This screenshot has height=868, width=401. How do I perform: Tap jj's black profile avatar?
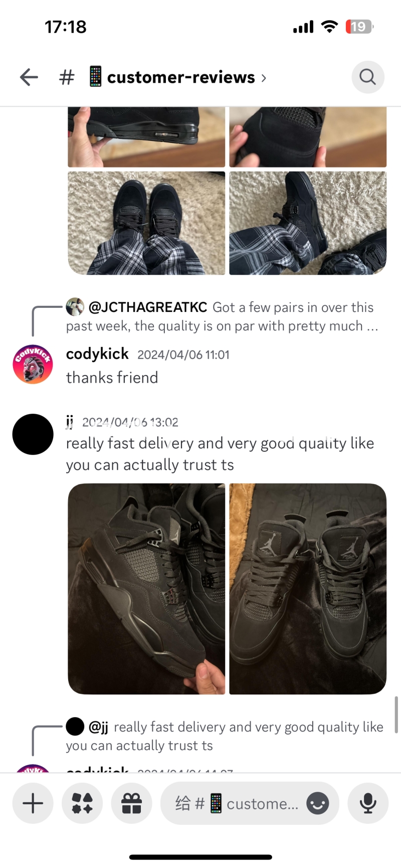[33, 434]
